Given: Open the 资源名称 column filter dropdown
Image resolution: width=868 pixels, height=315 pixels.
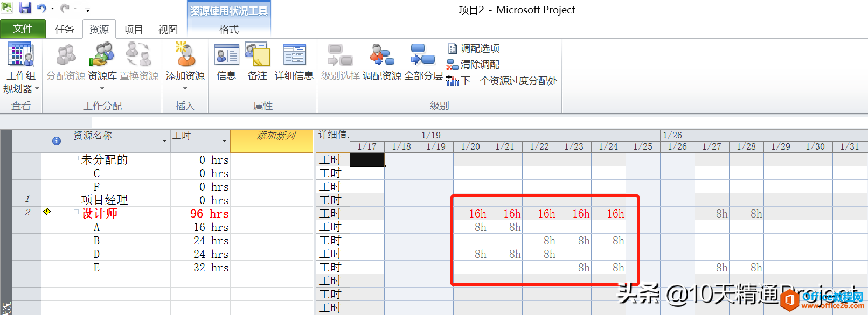Looking at the screenshot, I should coord(164,141).
